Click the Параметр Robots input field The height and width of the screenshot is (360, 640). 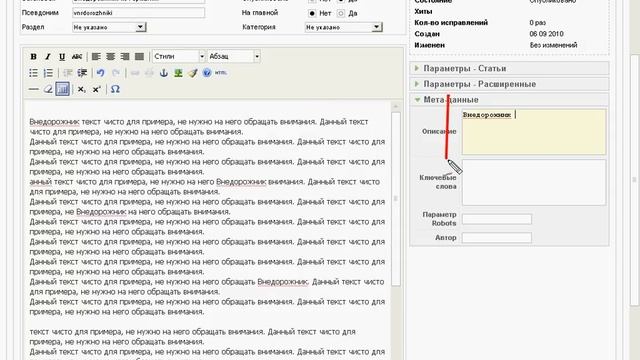[497, 219]
